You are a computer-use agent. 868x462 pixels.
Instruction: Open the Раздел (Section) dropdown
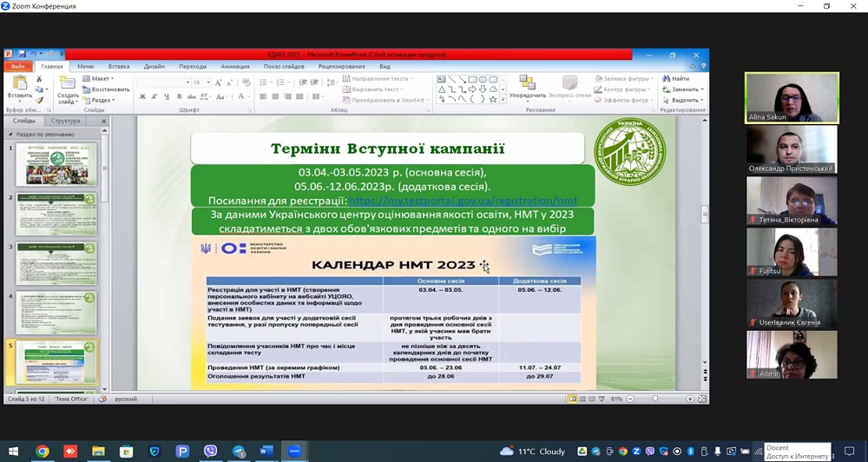point(99,100)
